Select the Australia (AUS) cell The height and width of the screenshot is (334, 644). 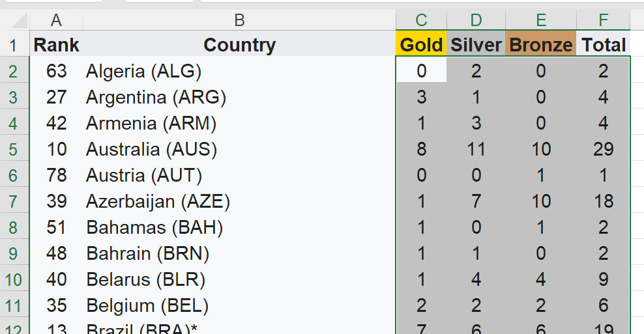pos(239,149)
